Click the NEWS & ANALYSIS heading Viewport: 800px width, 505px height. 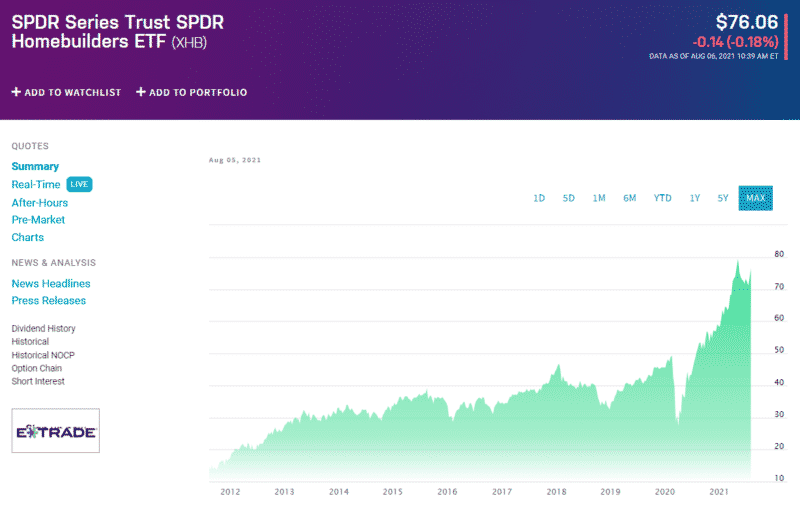click(54, 263)
